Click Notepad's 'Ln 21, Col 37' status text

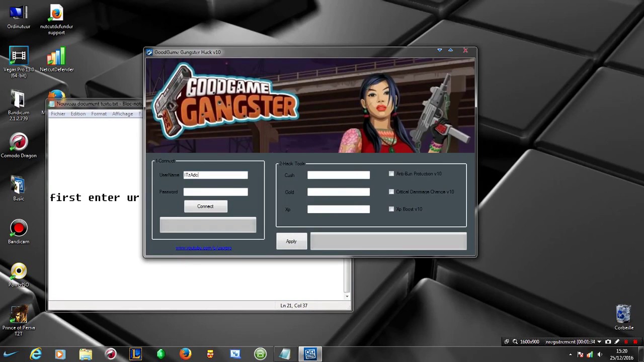(x=294, y=306)
